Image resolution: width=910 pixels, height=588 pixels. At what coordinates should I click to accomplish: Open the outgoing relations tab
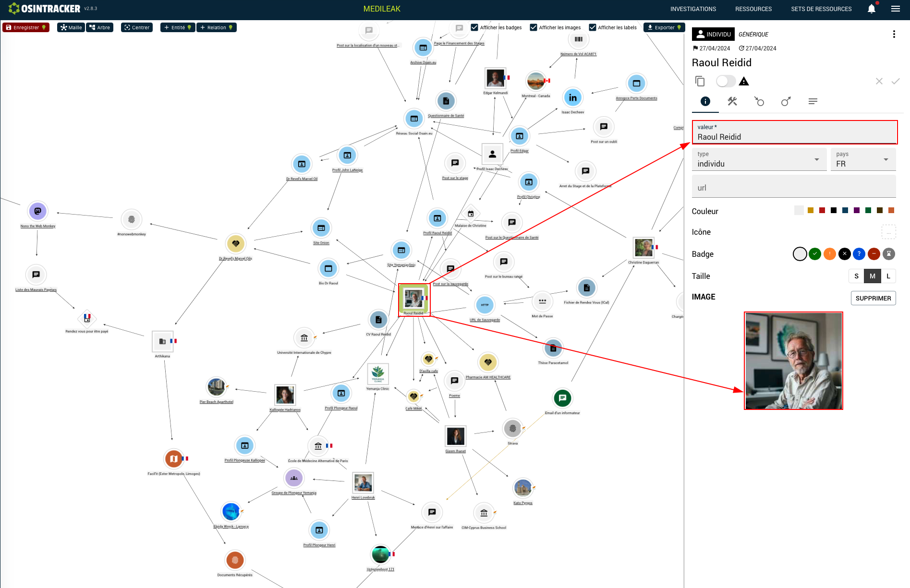(786, 101)
